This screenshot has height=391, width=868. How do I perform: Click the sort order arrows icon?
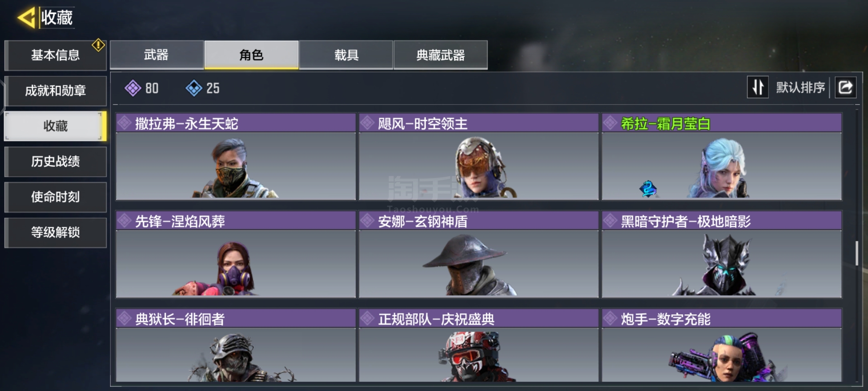[758, 87]
